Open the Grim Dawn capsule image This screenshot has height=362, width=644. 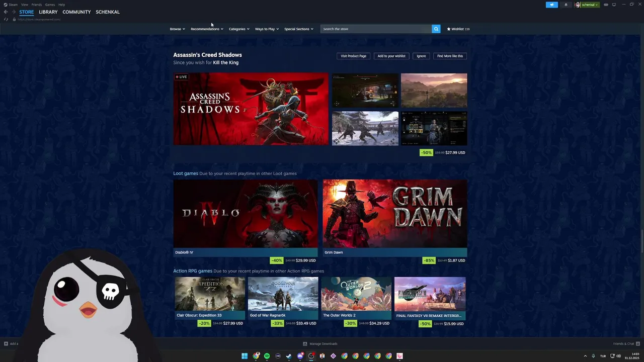click(x=395, y=214)
